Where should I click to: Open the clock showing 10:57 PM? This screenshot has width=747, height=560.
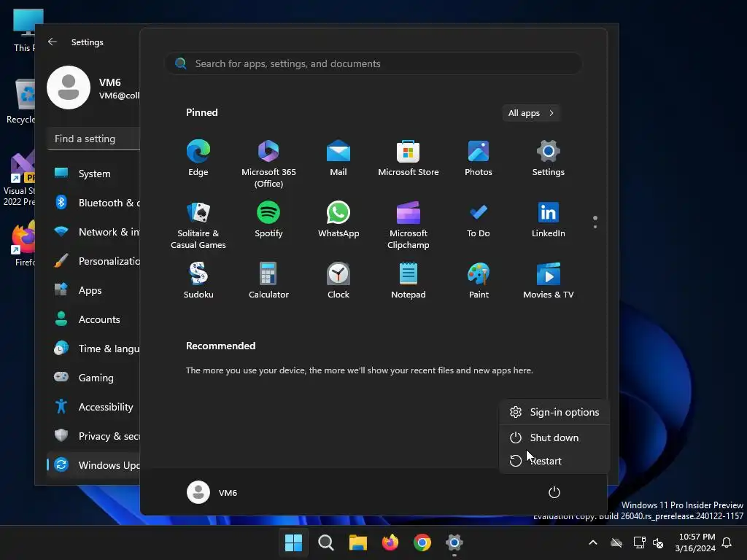[x=695, y=542]
